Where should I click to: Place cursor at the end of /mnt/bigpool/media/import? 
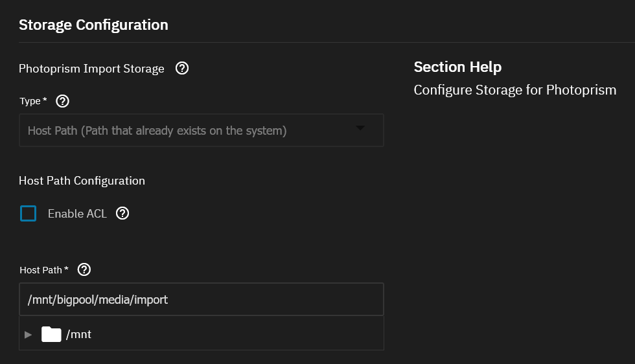point(168,300)
